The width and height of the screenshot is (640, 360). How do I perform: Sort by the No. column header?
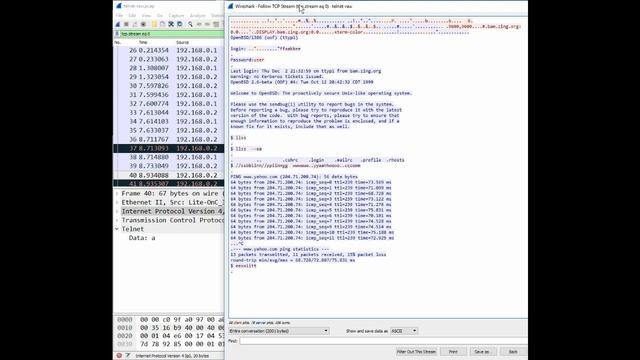pos(118,42)
